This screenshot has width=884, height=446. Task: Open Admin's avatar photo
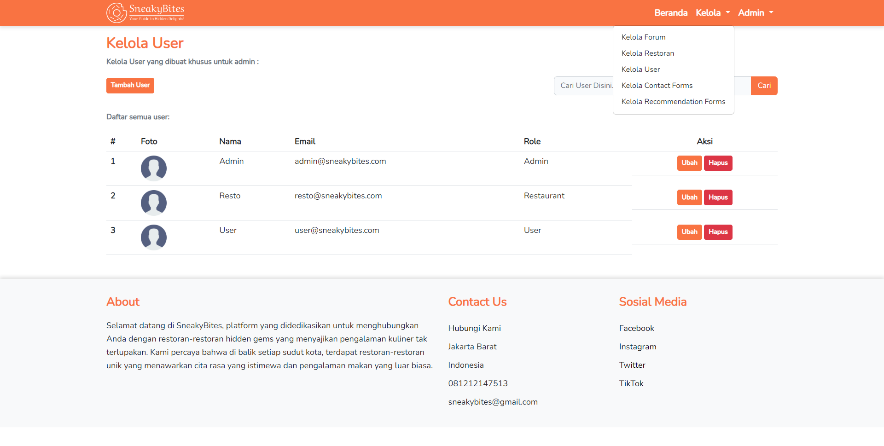point(153,168)
